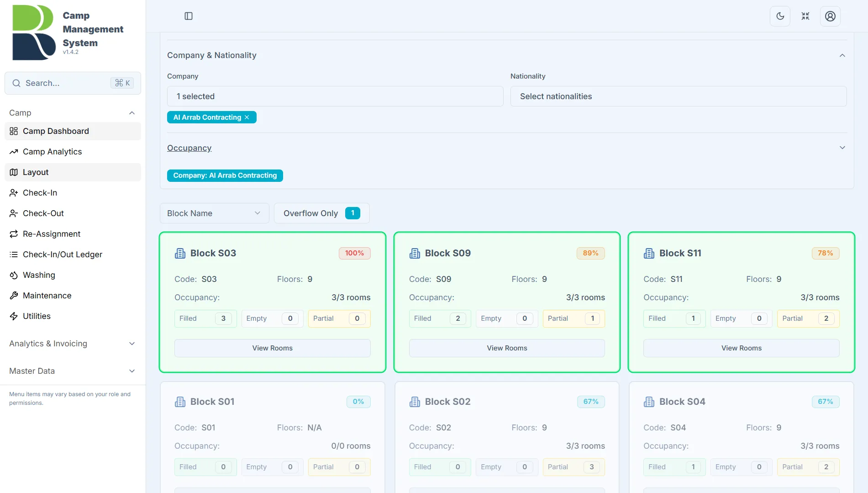The width and height of the screenshot is (868, 493).
Task: Navigate to Check-Out
Action: point(73,213)
